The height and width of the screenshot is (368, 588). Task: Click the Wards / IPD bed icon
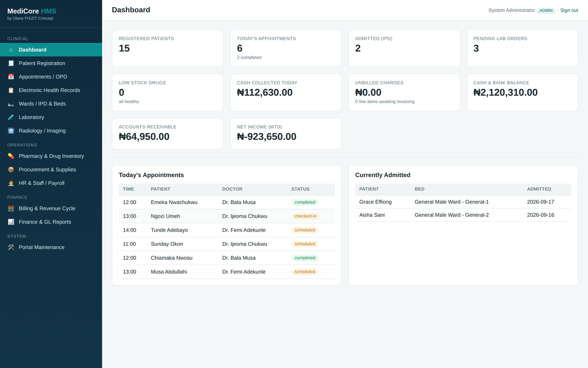[x=11, y=104]
